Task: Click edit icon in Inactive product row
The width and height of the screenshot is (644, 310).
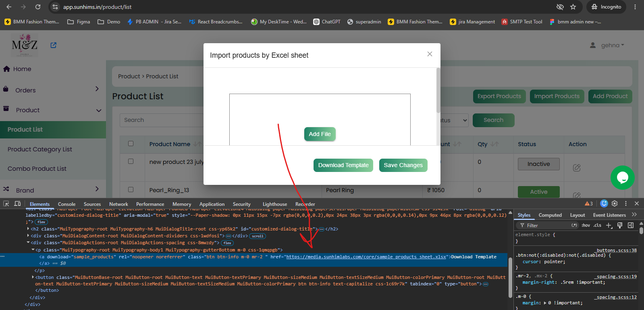Action: pyautogui.click(x=577, y=168)
